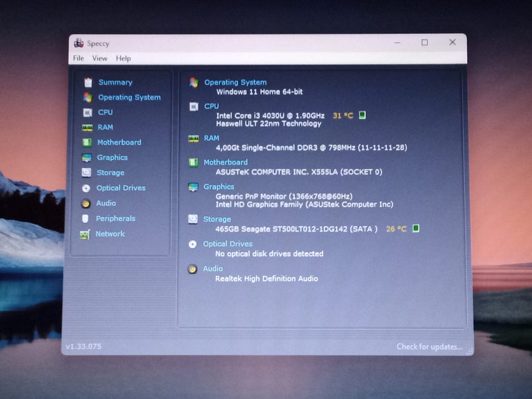Screen dimensions: 532x399
Task: Click the Windows 11 Home 64-bit text
Action: click(x=259, y=91)
